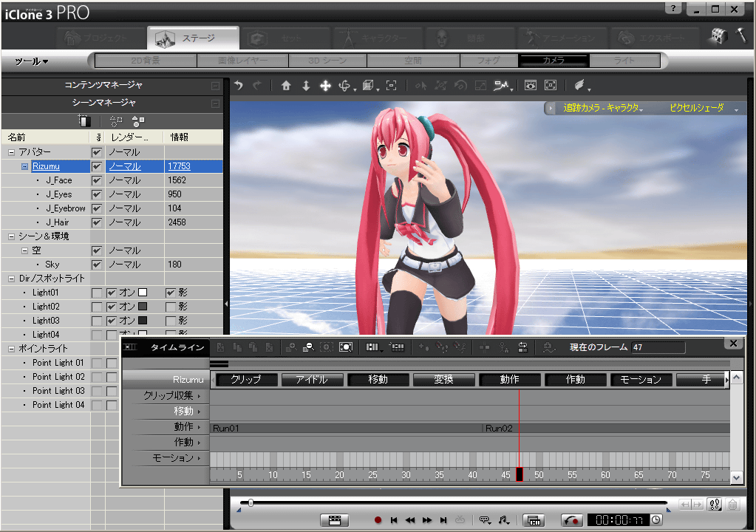Click the expand-all tree icon in Scene Manager
Screen dimensions: 756x532
(116, 121)
